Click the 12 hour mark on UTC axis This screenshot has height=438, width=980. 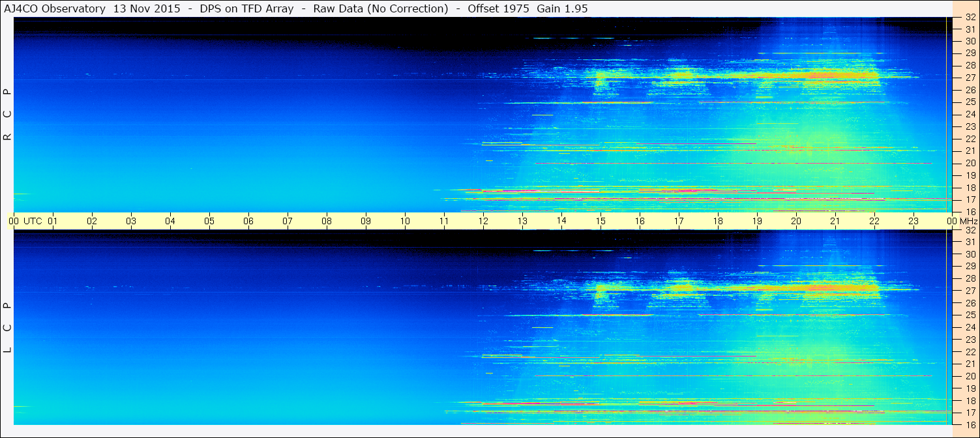pos(483,221)
